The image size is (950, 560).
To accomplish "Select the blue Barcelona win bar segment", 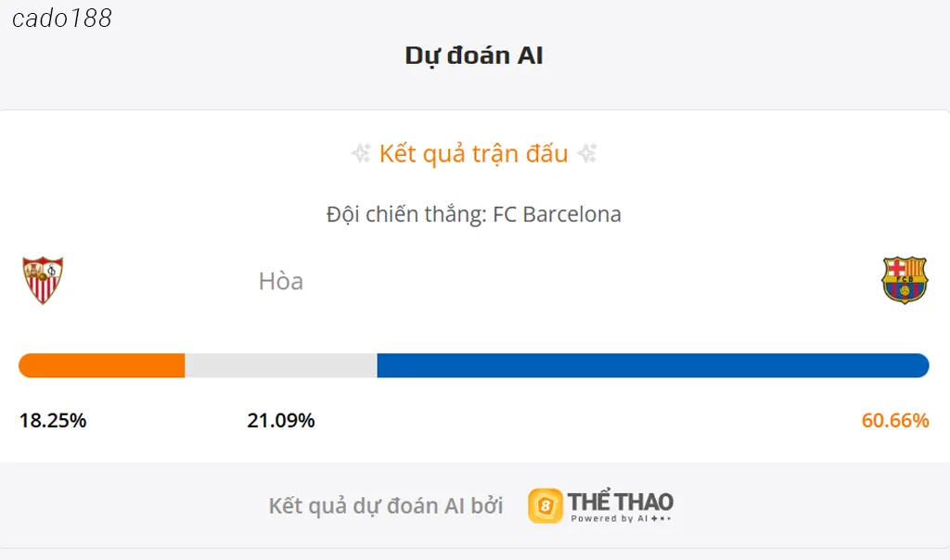I will [x=652, y=365].
